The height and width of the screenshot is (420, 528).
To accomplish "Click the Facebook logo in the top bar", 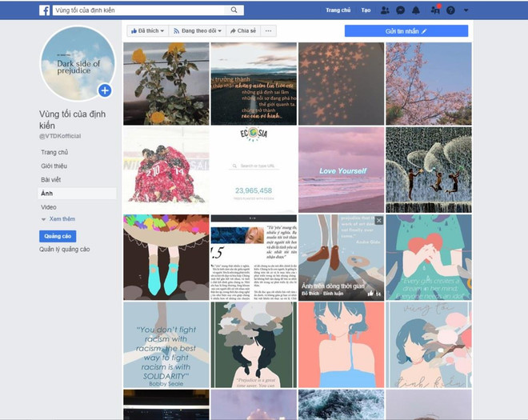I will 45,10.
